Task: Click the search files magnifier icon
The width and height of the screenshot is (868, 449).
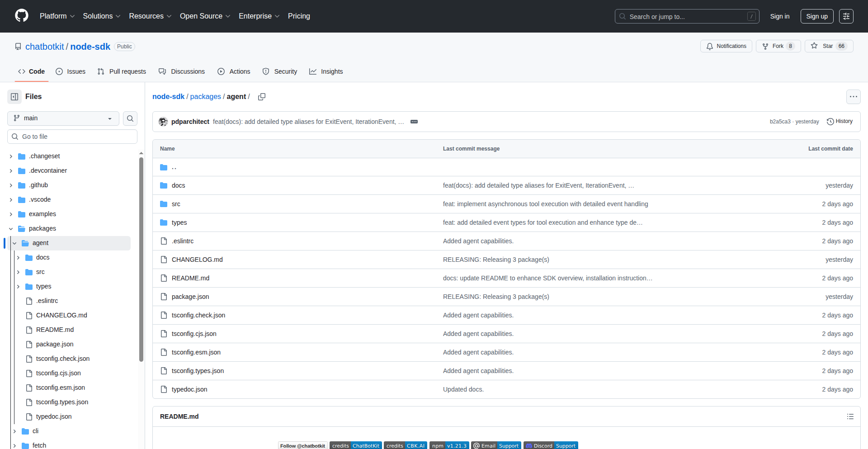Action: (x=130, y=118)
